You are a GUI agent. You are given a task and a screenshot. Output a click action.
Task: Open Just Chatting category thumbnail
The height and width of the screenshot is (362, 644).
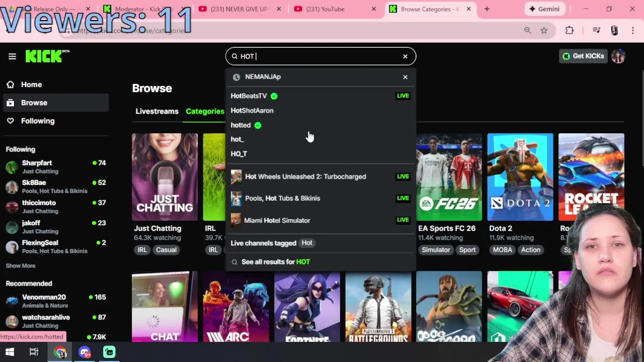pyautogui.click(x=165, y=177)
